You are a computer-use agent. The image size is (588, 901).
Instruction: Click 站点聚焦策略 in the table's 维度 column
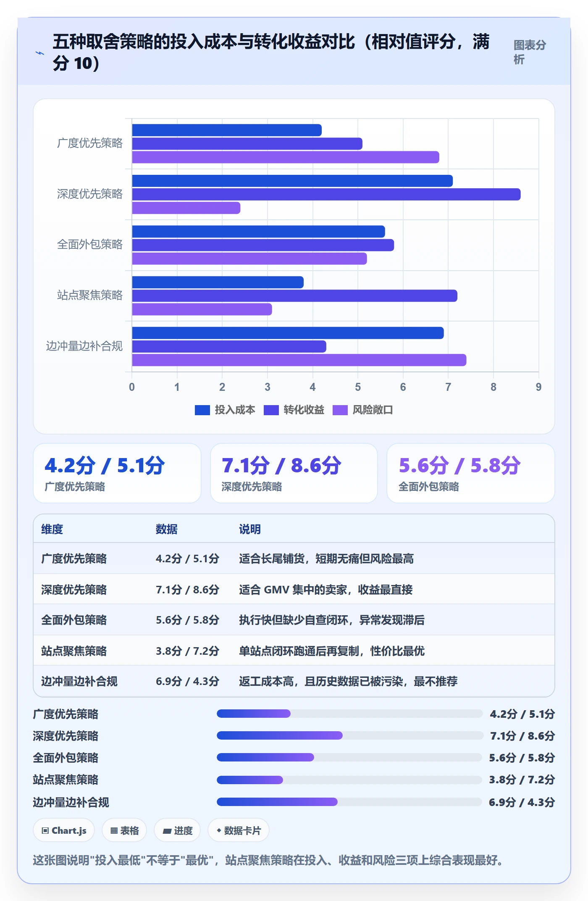pyautogui.click(x=74, y=651)
